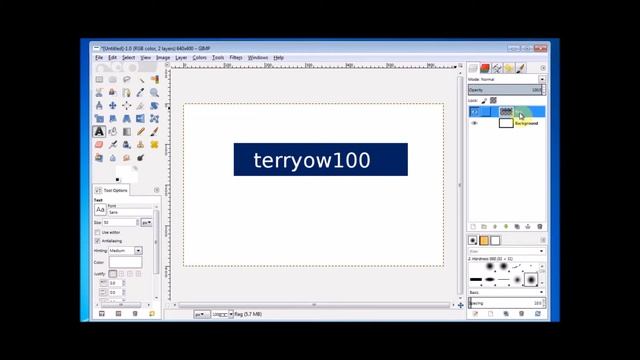Select the Measure tool
Screen dimensions: 640x360
tap(99, 106)
